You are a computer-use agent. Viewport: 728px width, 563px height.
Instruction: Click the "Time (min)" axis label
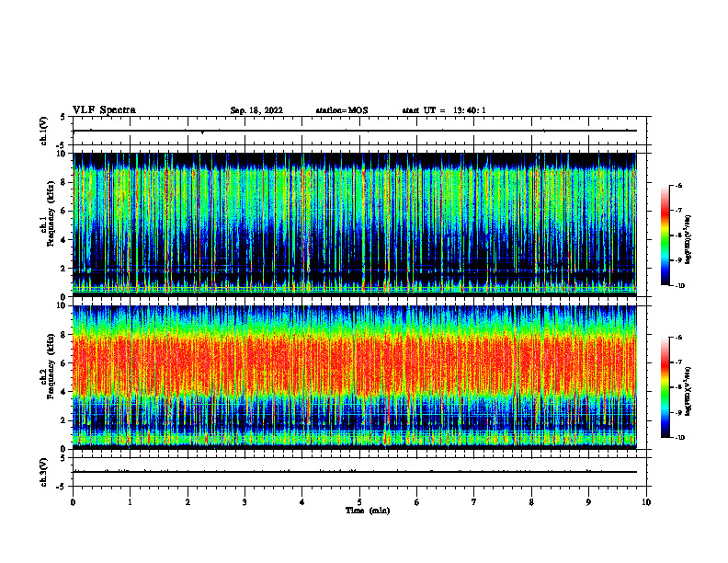(368, 511)
